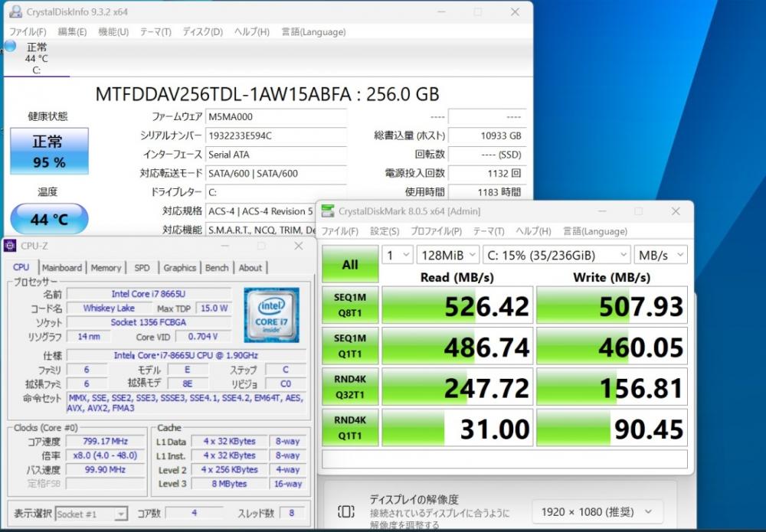Open the 1920 × 1080 display resolution dropdown

(x=597, y=512)
